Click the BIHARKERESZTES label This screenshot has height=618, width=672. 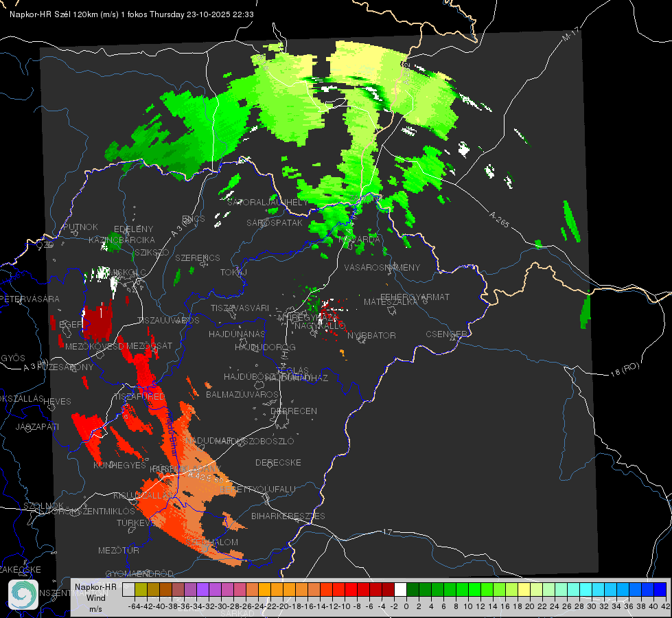tap(288, 516)
